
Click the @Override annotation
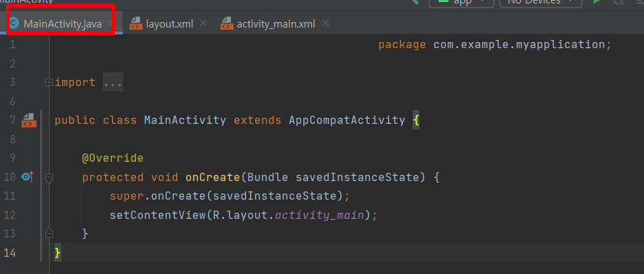tap(112, 158)
